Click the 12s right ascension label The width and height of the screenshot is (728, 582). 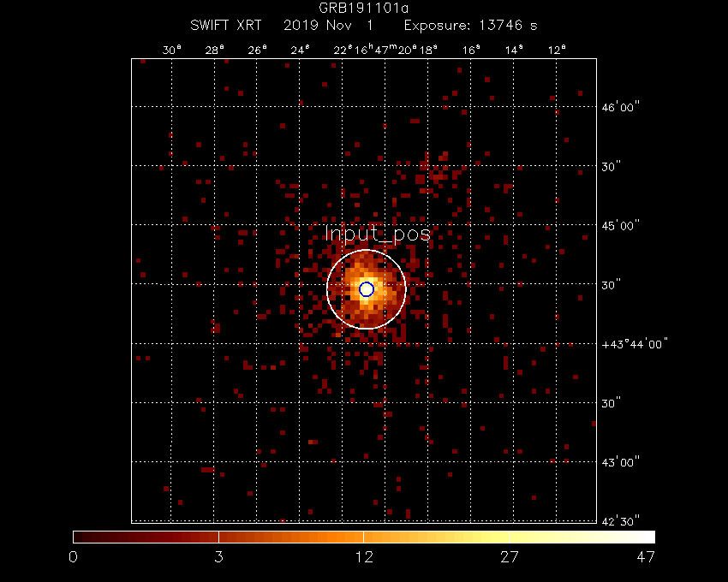557,50
